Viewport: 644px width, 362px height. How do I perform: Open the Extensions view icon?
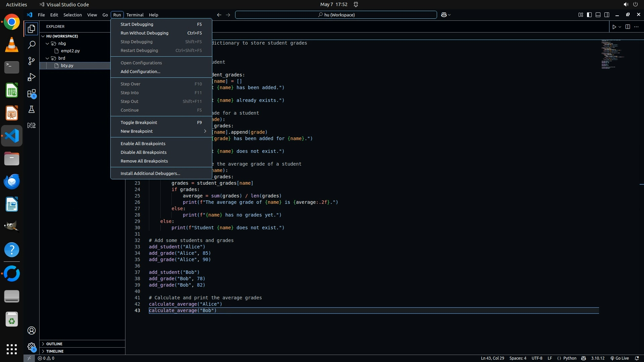pos(32,94)
